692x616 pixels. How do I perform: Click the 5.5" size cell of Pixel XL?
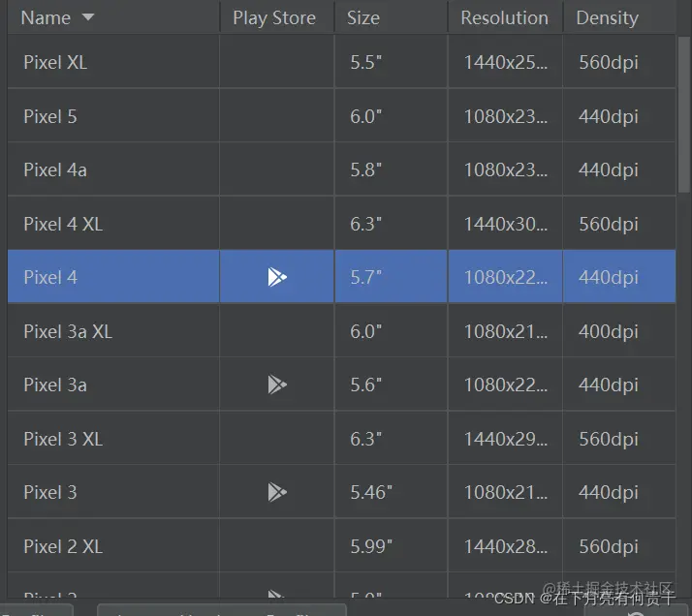[391, 62]
